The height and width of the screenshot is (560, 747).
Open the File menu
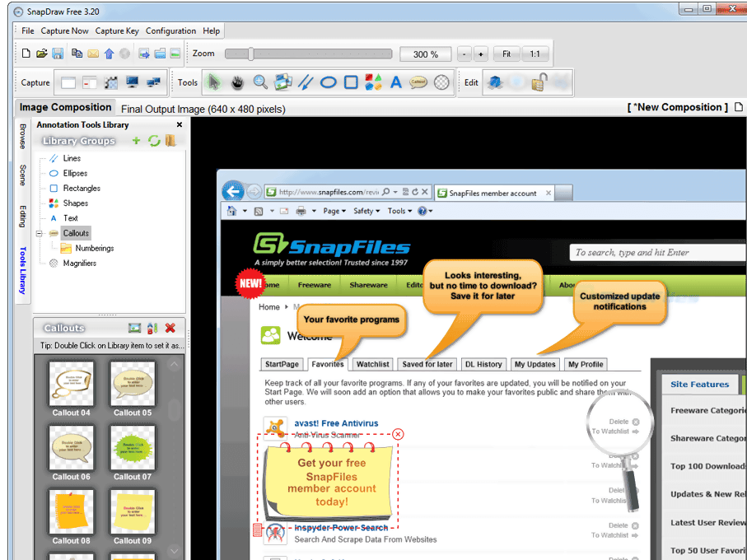(28, 31)
